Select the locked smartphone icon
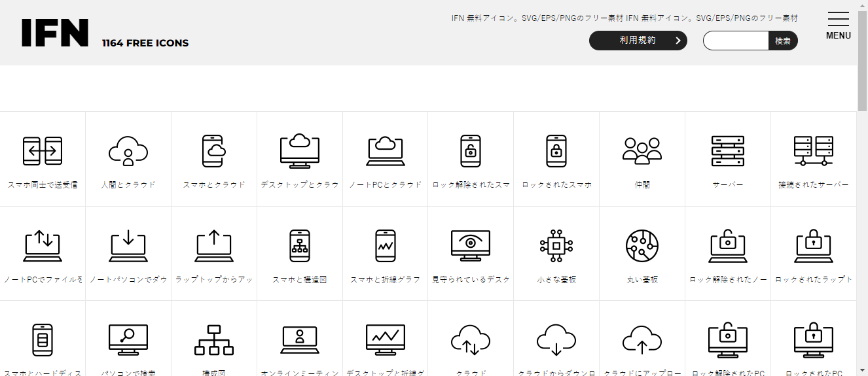 point(556,151)
